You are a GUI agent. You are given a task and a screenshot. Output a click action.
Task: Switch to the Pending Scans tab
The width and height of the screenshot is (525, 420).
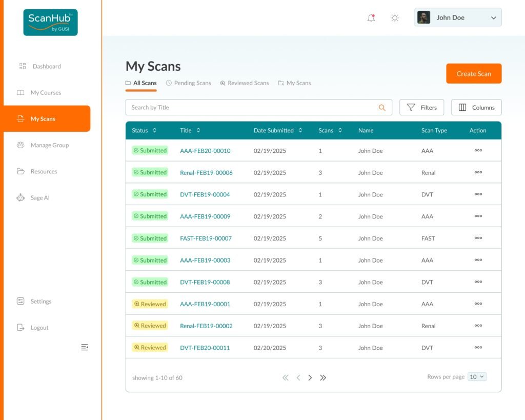tap(188, 83)
